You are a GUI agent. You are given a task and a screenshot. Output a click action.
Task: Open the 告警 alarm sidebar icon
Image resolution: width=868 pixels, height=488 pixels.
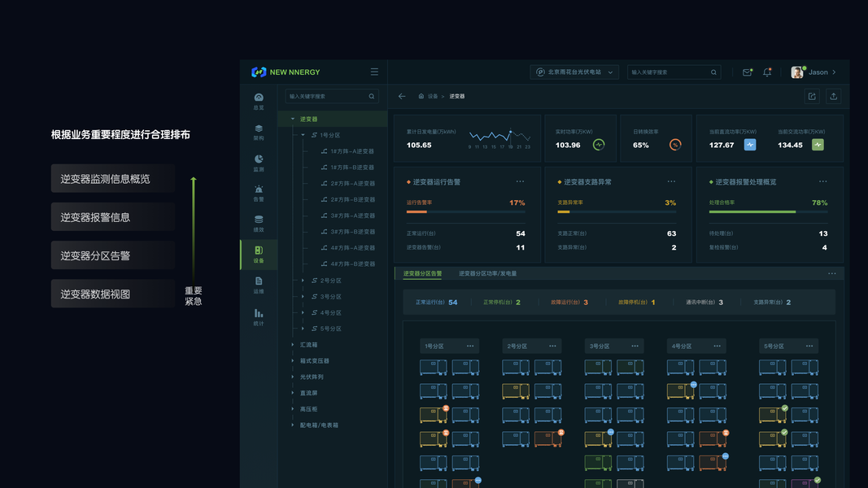click(x=259, y=193)
